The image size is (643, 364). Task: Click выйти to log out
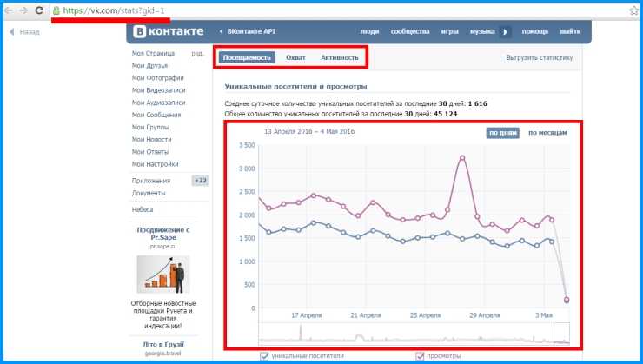coord(570,31)
